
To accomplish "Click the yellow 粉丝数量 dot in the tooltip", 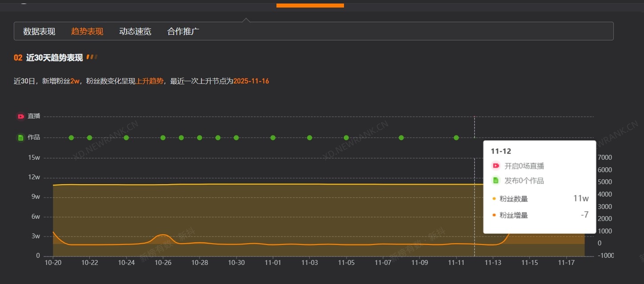I will tap(495, 199).
